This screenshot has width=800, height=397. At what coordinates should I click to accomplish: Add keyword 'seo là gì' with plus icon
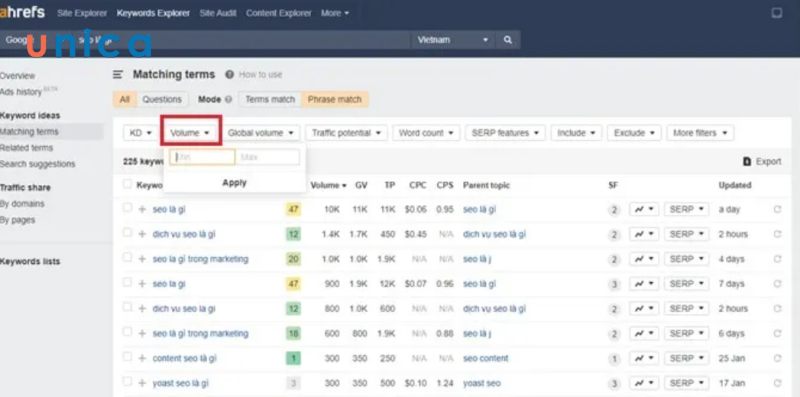pos(142,209)
